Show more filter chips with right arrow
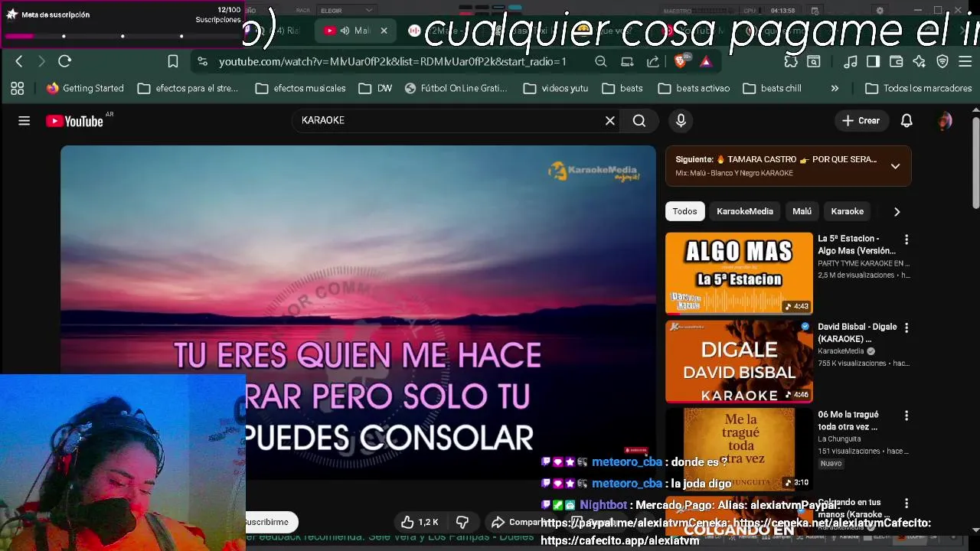This screenshot has height=551, width=980. click(x=897, y=211)
